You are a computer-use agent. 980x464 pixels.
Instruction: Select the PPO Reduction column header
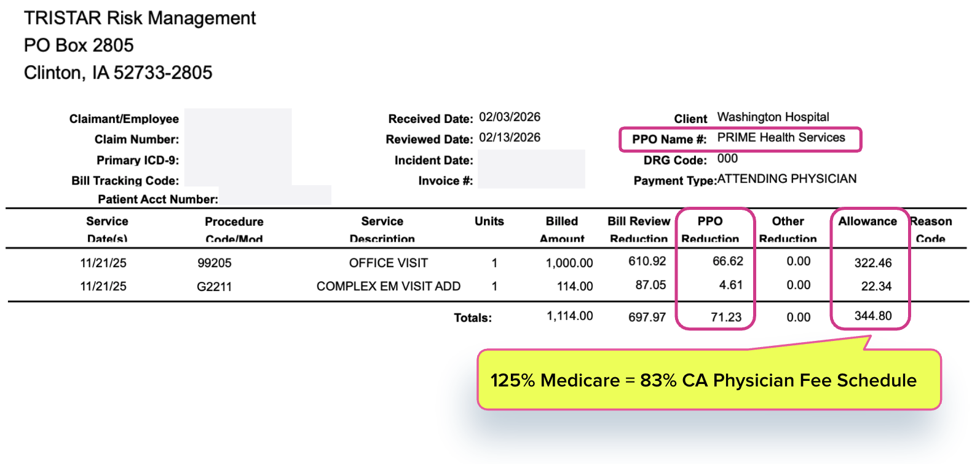(x=710, y=229)
